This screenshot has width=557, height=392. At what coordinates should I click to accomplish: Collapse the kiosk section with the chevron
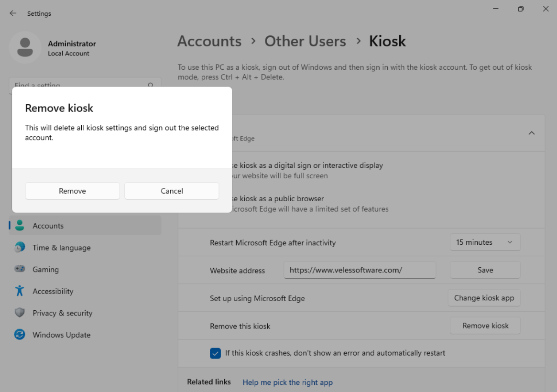(532, 133)
